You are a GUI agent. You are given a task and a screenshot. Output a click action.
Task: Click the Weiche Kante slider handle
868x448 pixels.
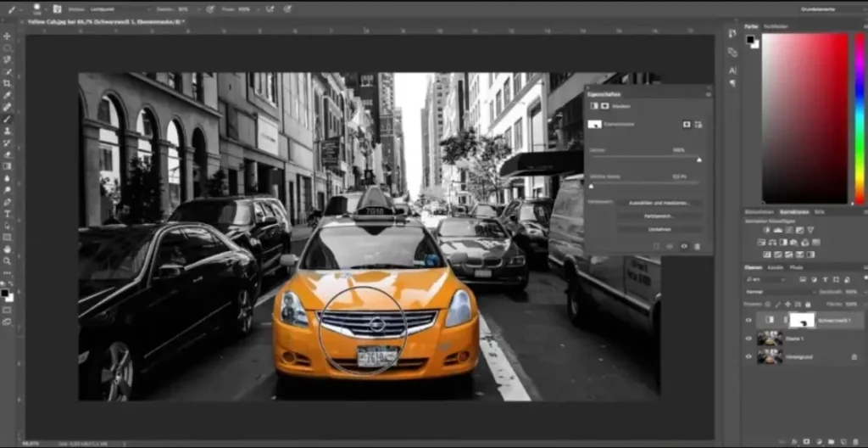(x=591, y=187)
